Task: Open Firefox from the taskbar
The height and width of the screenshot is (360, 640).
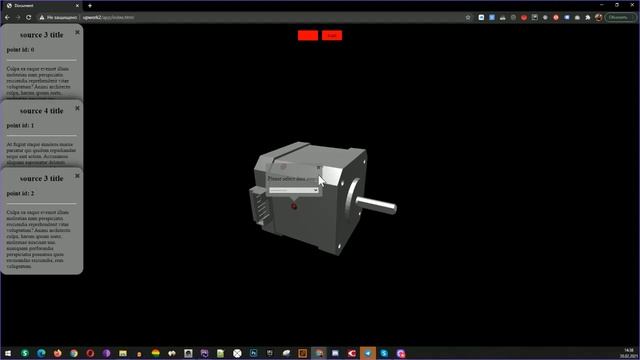Action: (x=58, y=353)
